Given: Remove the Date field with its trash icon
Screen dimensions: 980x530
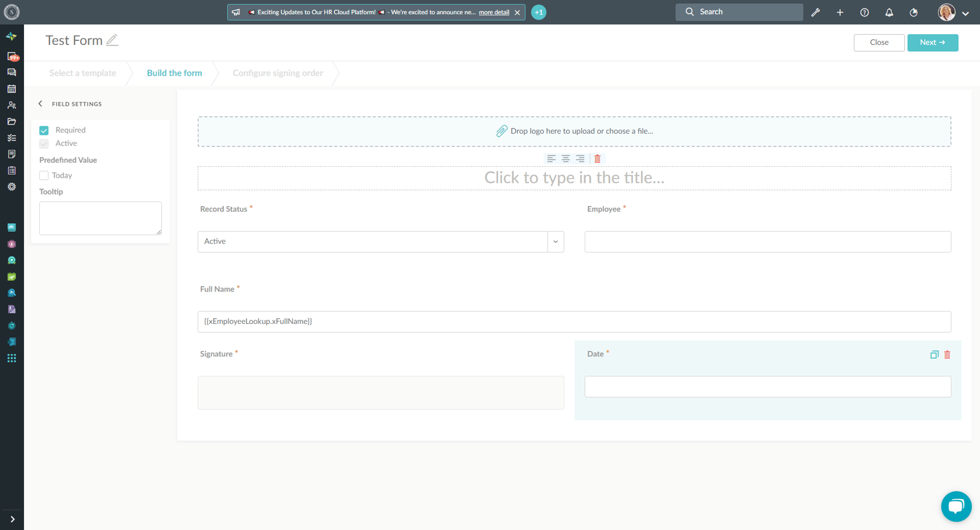Looking at the screenshot, I should (x=947, y=354).
